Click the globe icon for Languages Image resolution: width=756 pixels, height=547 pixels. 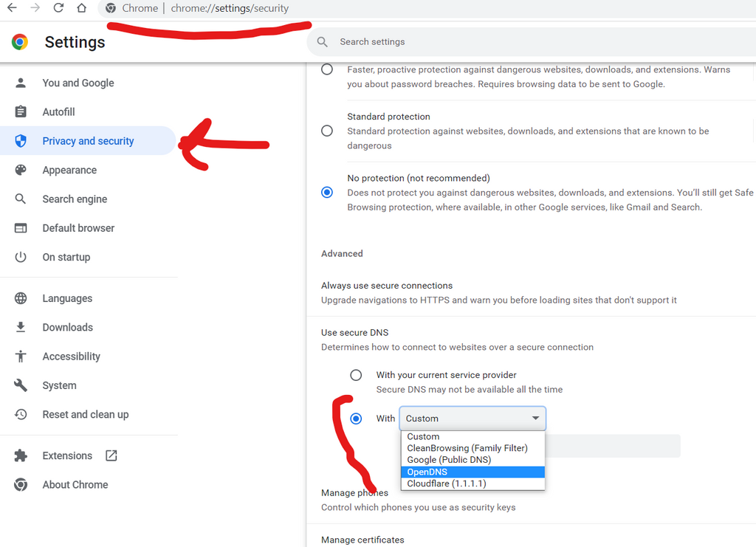click(20, 298)
